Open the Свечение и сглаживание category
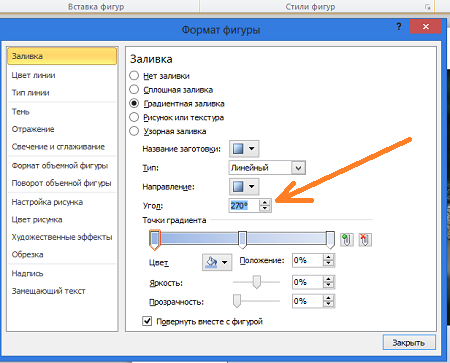The width and height of the screenshot is (450, 363). click(x=62, y=147)
